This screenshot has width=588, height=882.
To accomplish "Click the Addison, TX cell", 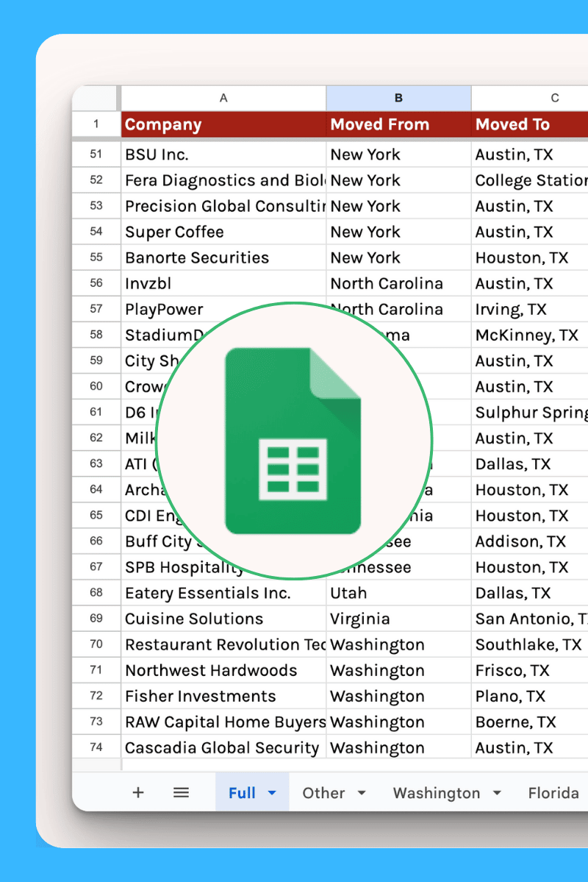I will 530,541.
